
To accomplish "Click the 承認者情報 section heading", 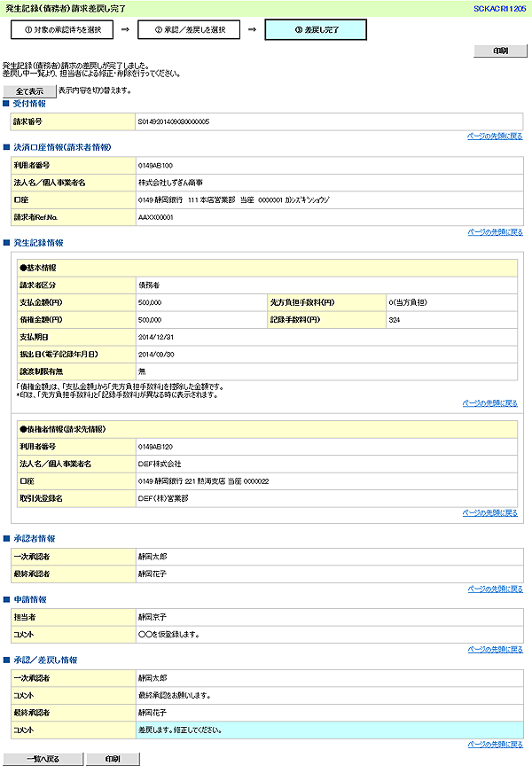I will pos(34,538).
